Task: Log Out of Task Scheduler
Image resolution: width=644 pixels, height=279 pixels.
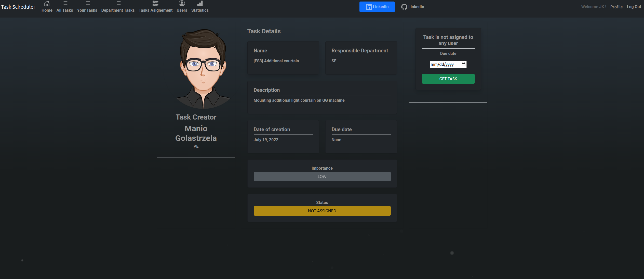Action: click(x=634, y=7)
